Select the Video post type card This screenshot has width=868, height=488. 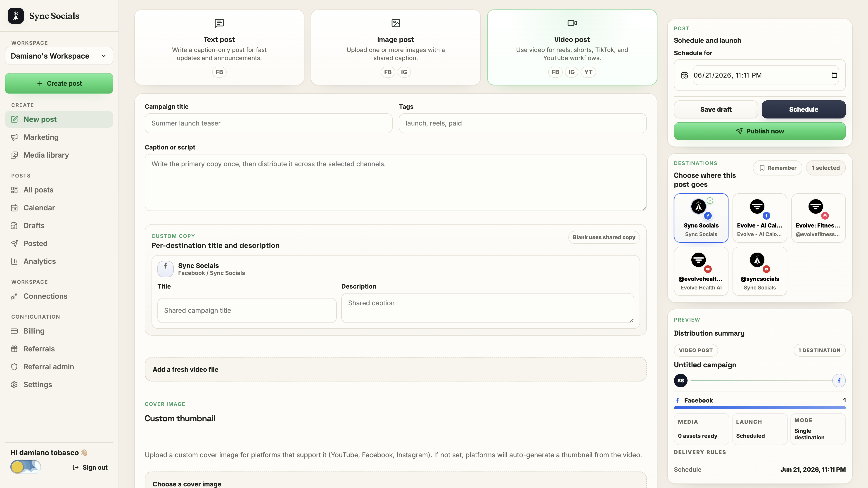pyautogui.click(x=572, y=47)
